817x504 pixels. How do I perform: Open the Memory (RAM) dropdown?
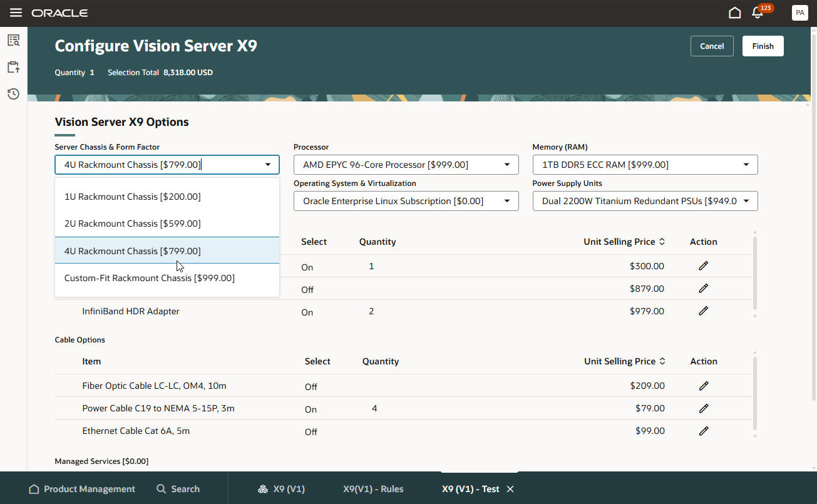point(746,164)
